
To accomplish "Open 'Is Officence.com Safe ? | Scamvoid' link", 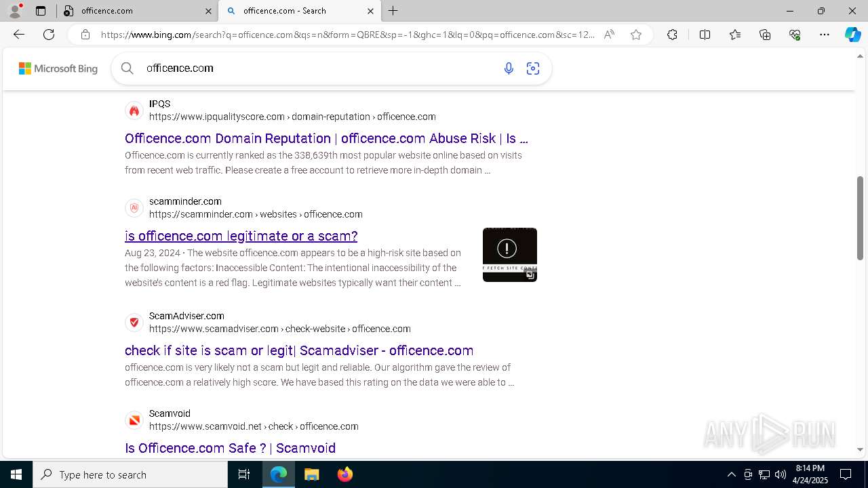I will click(230, 448).
